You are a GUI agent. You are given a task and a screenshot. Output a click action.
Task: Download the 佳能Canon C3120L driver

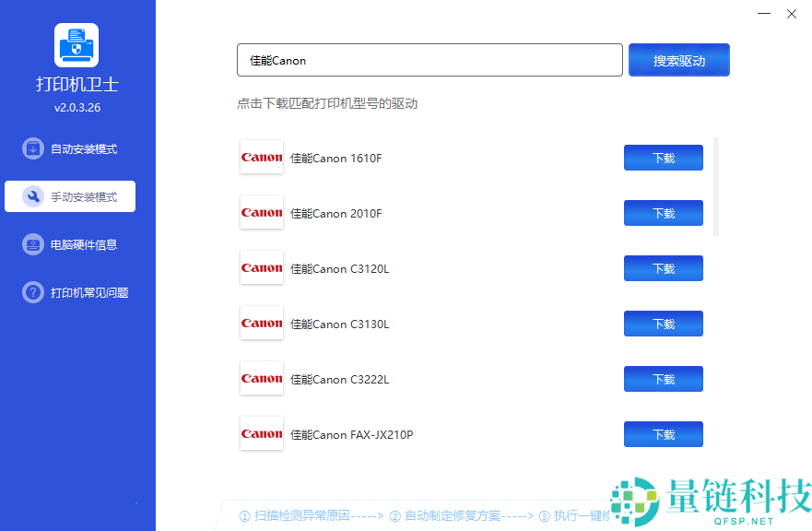tap(664, 268)
